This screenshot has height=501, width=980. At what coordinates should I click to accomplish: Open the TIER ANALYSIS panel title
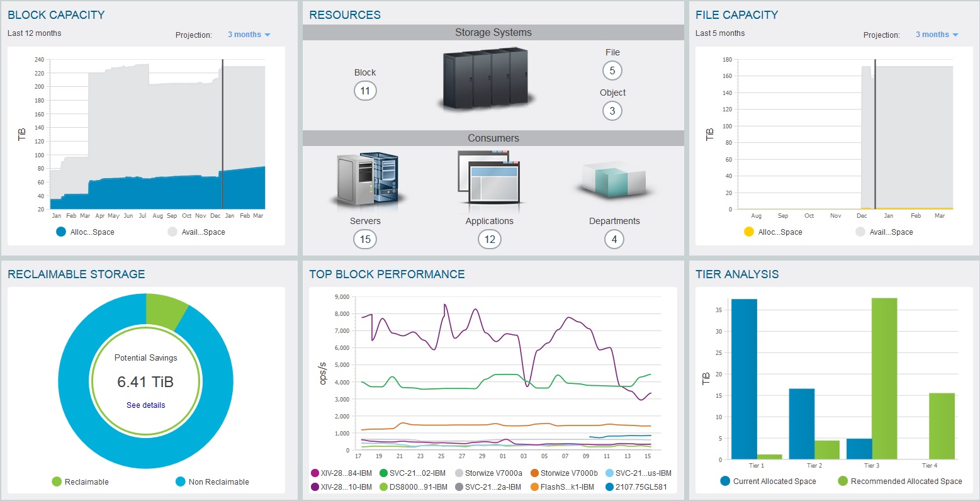(737, 274)
